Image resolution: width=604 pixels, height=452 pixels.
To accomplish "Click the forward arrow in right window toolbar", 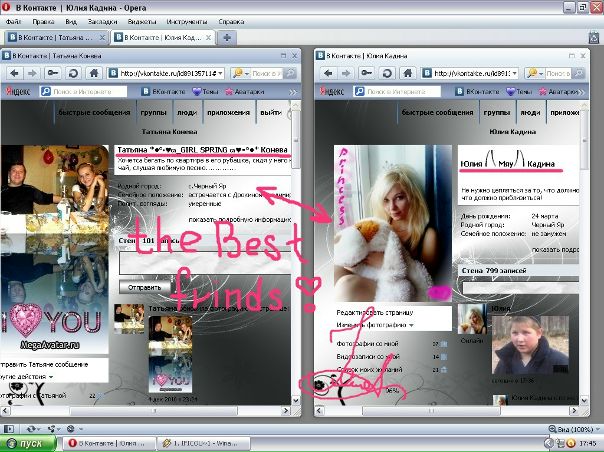I will tap(345, 73).
